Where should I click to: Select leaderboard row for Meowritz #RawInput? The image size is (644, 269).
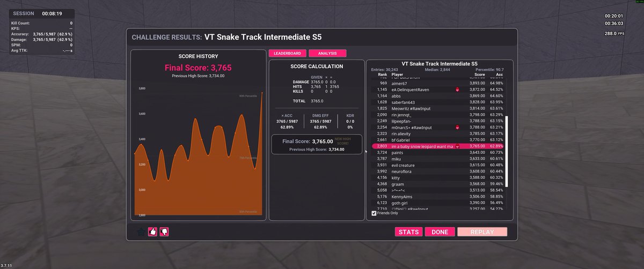(437, 108)
